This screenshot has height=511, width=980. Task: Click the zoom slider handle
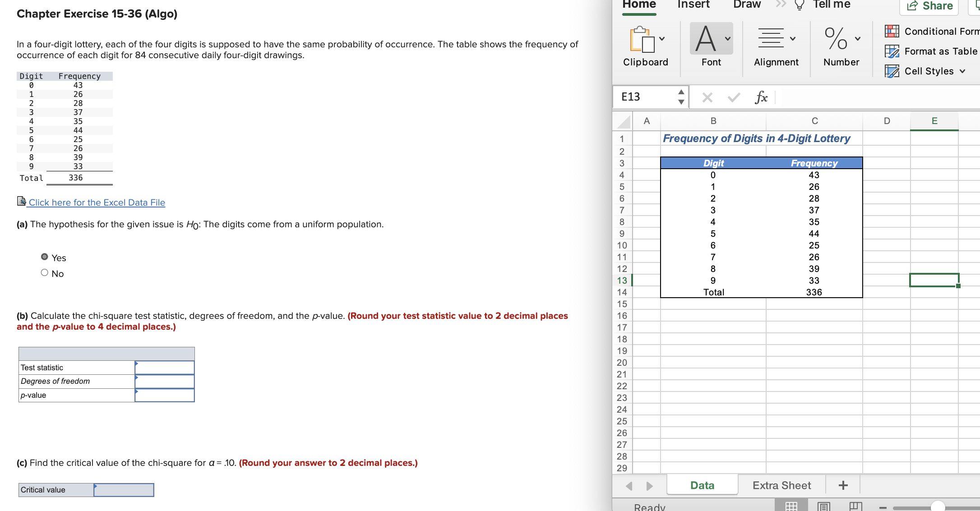[938, 507]
